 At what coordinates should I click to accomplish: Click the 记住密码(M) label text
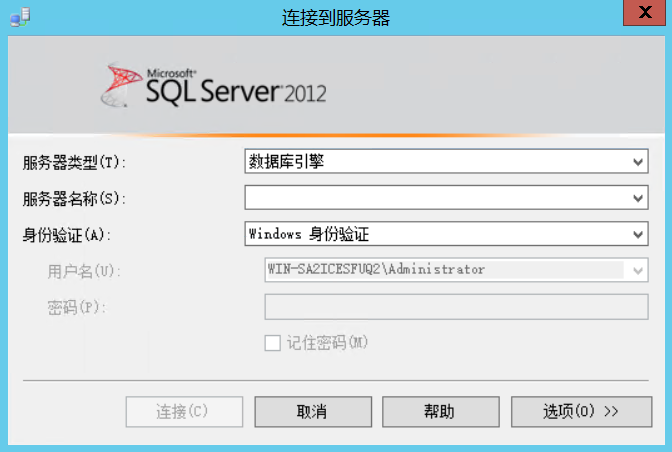click(x=327, y=343)
